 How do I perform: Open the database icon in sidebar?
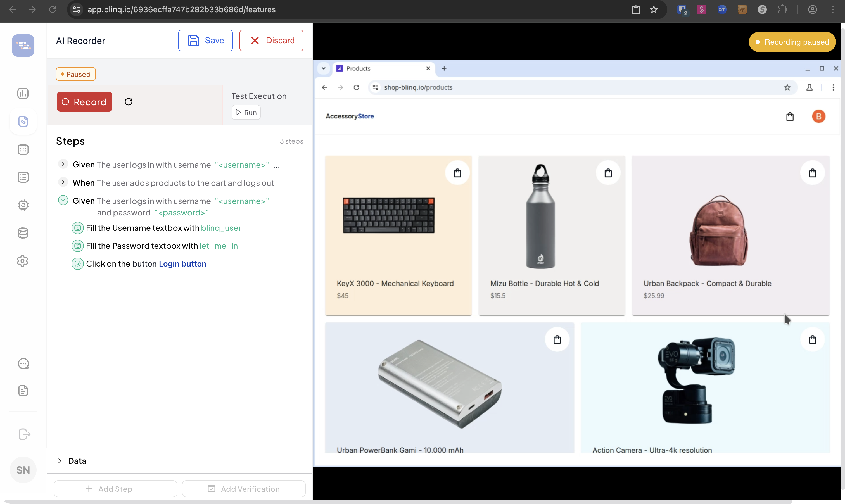(x=23, y=233)
